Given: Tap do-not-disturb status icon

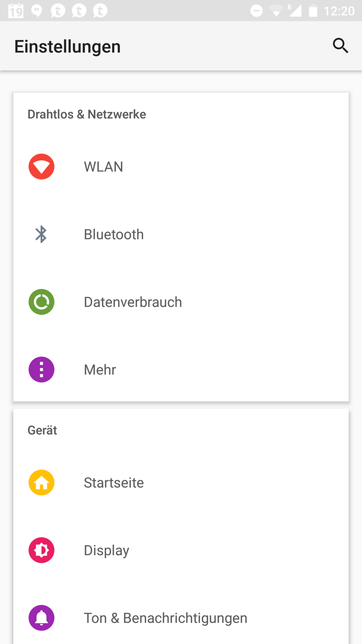Looking at the screenshot, I should point(256,11).
